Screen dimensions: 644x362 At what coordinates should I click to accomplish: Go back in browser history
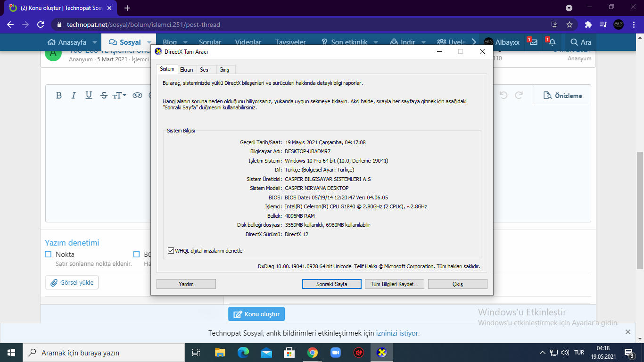(10, 25)
